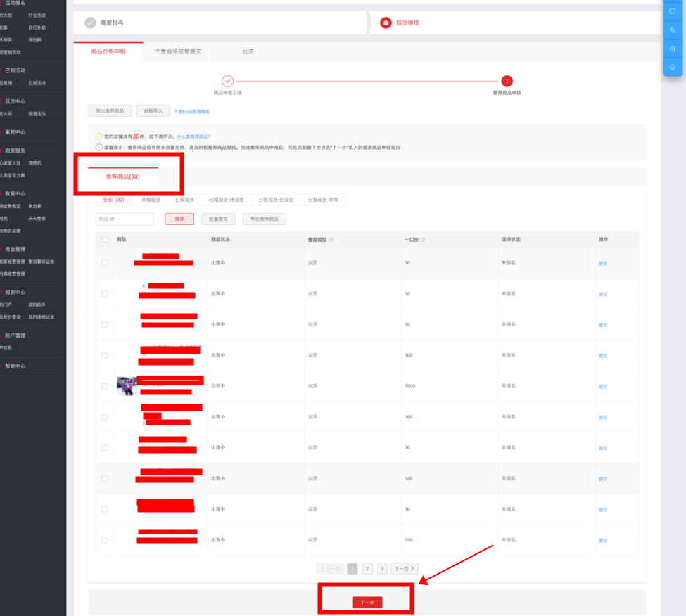The image size is (686, 616).
Task: Filter by 全部 (30) status tab
Action: tap(114, 200)
